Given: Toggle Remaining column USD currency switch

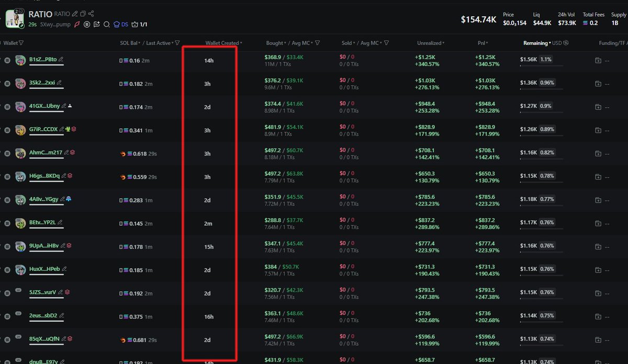Looking at the screenshot, I should click(566, 43).
